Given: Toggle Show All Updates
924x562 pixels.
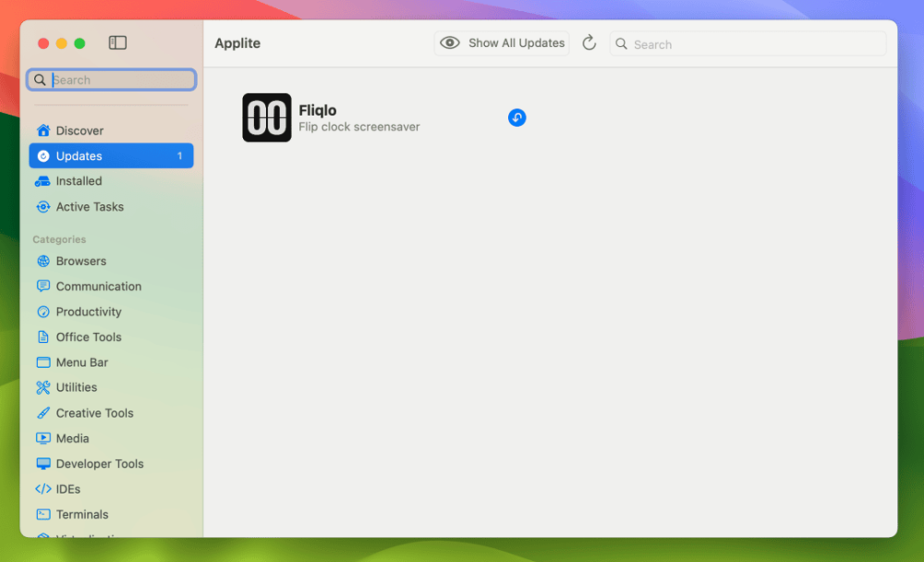Looking at the screenshot, I should pyautogui.click(x=502, y=43).
